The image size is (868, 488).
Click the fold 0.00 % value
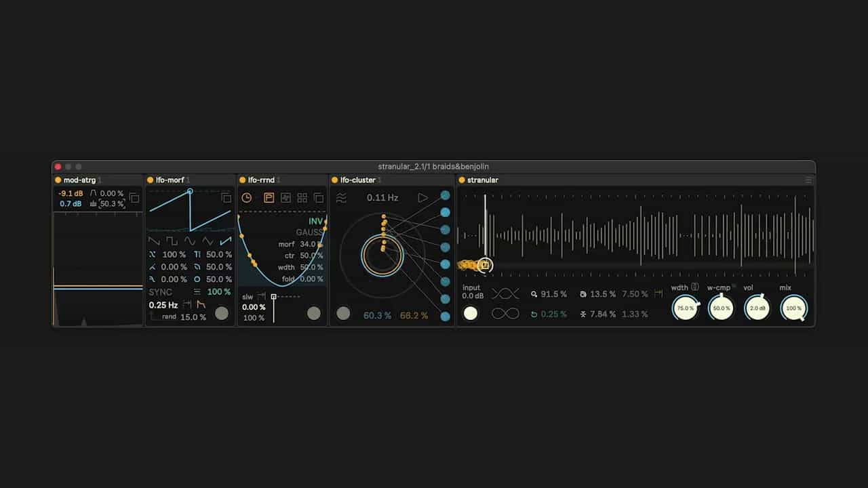point(311,279)
